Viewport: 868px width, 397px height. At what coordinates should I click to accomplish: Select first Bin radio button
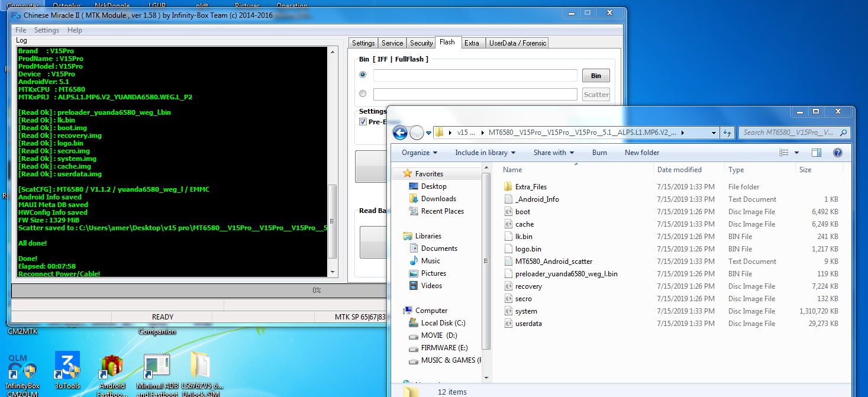pos(363,75)
